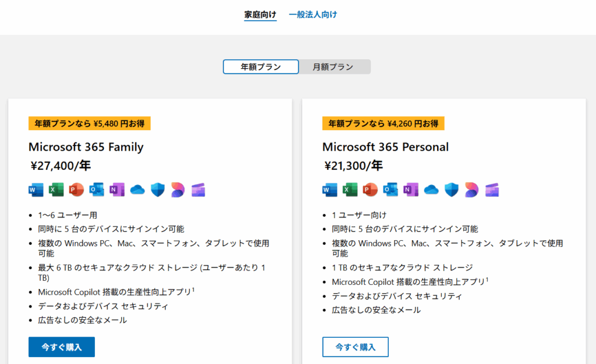Viewport: 596px width, 364px height.
Task: Buy Microsoft 365 Family with 今すぐ購入
Action: tap(62, 347)
